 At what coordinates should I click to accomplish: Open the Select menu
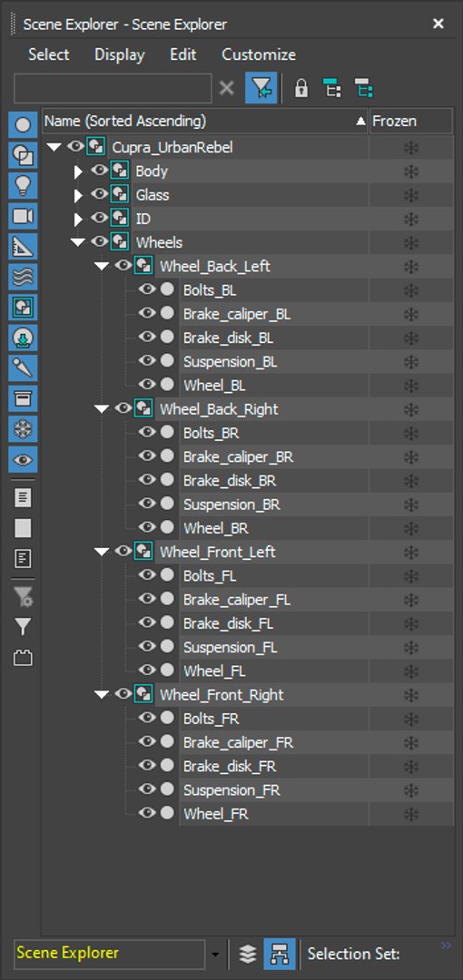(49, 54)
